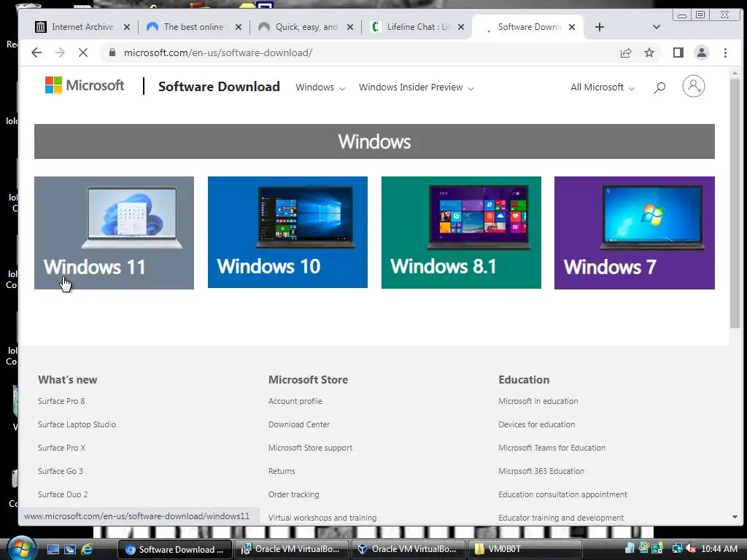Click the address bar URL

click(217, 52)
